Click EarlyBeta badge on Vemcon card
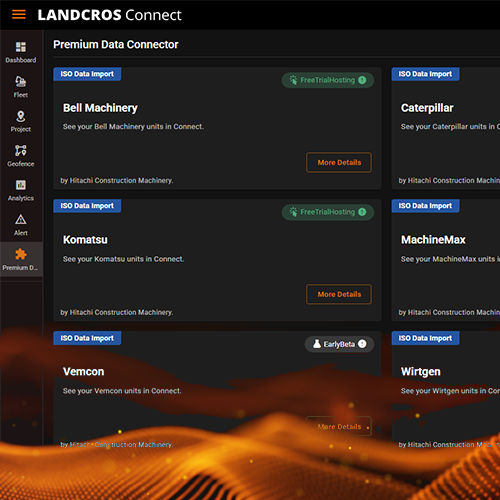500x500 pixels. point(339,344)
